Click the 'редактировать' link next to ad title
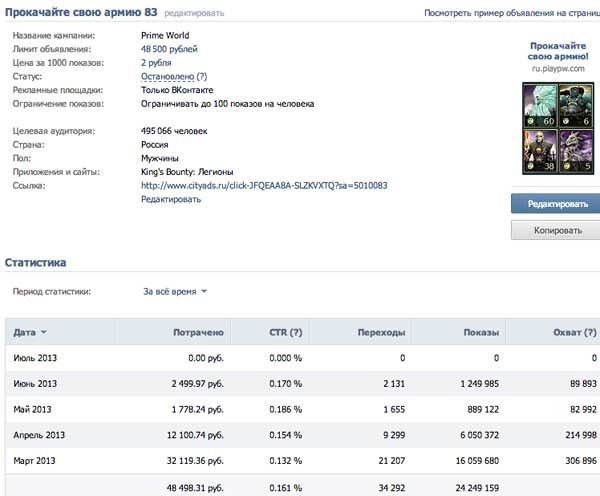This screenshot has width=600, height=496. [x=194, y=13]
